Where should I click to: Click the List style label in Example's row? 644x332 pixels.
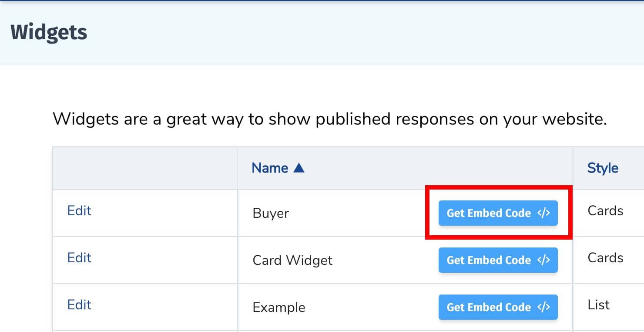pos(599,305)
